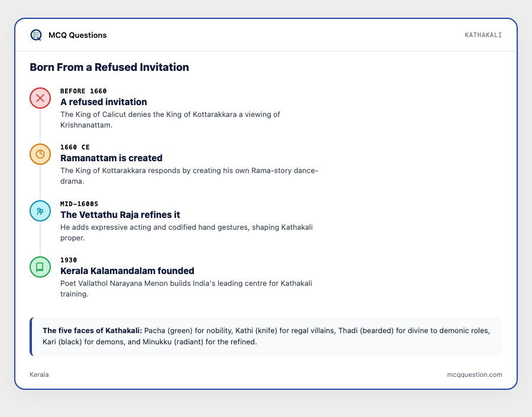Click the orange clock icon for 1660 CE

click(x=40, y=154)
